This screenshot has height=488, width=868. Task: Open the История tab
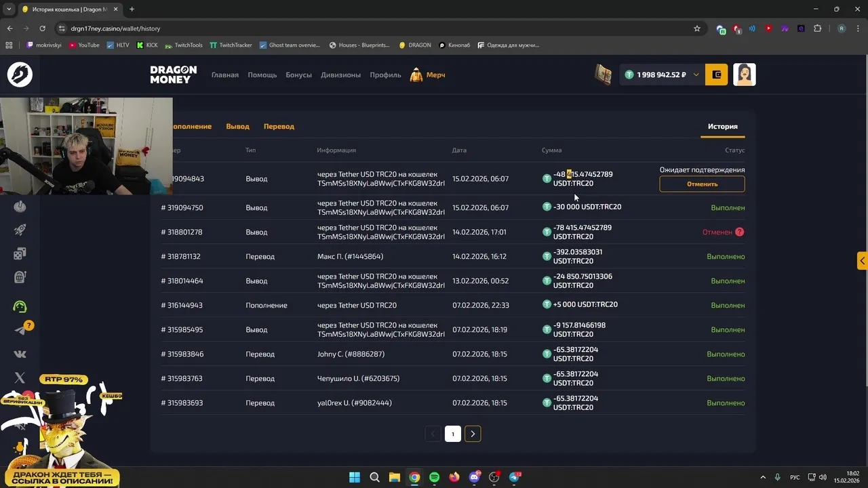click(x=723, y=126)
